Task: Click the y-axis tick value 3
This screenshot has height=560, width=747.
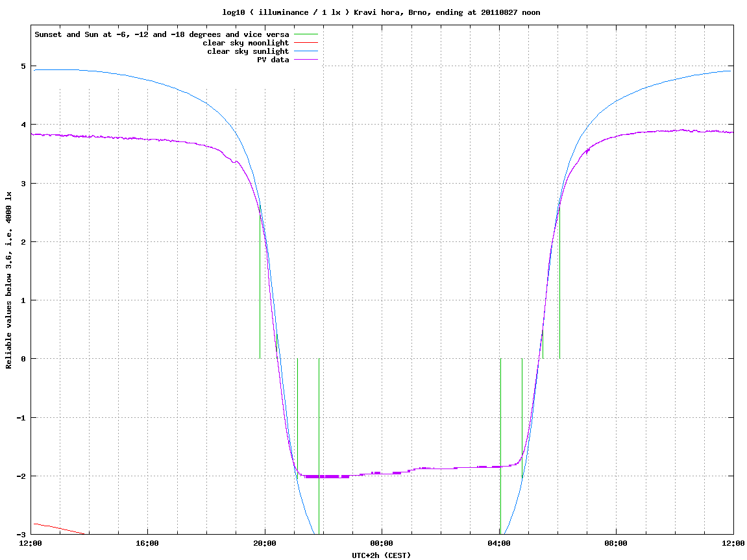Action: click(23, 184)
